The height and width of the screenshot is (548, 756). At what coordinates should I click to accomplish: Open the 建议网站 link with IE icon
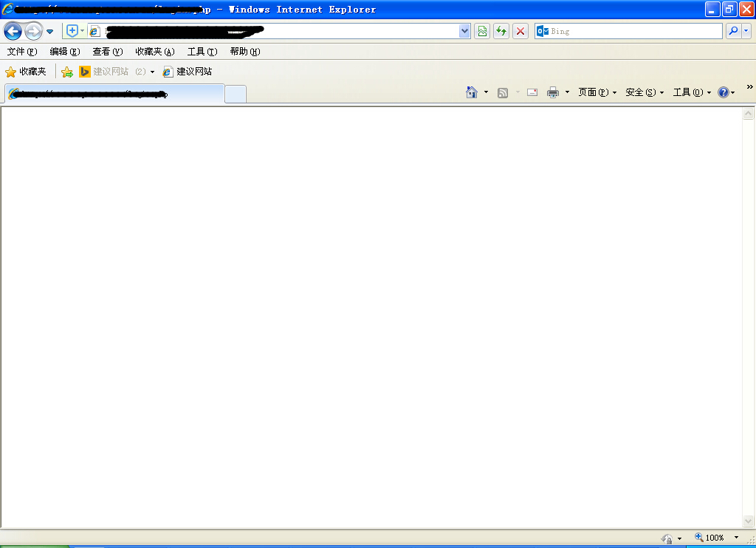188,72
